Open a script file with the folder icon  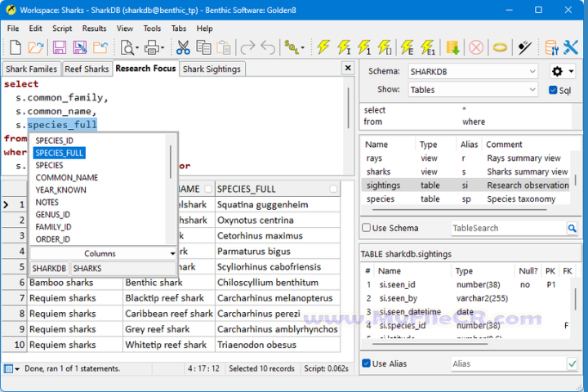pyautogui.click(x=36, y=47)
